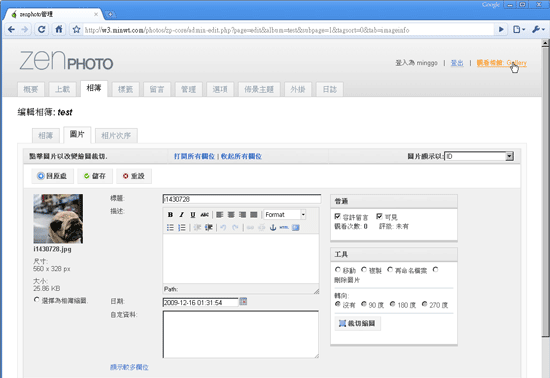Toggle the visible checkbox in General panel

pyautogui.click(x=379, y=216)
